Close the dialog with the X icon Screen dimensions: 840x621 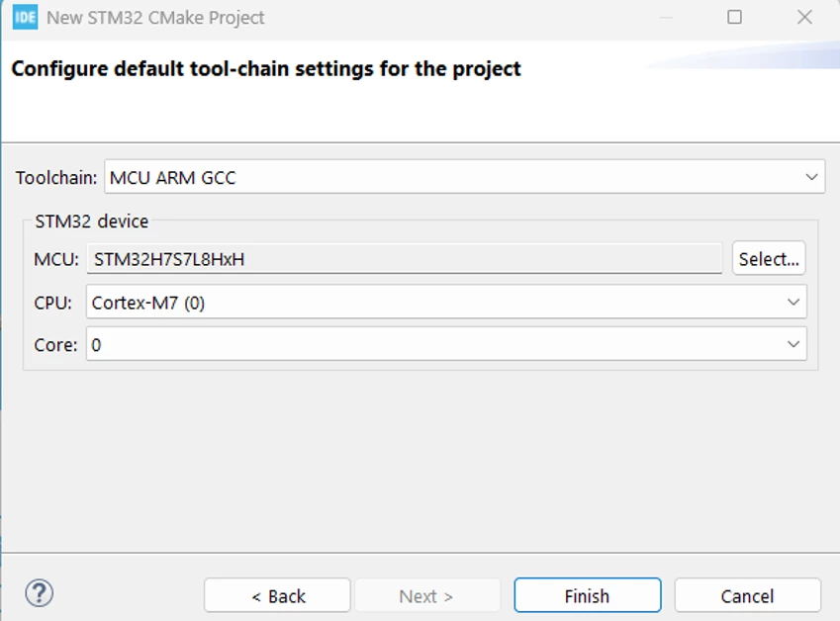pos(804,17)
